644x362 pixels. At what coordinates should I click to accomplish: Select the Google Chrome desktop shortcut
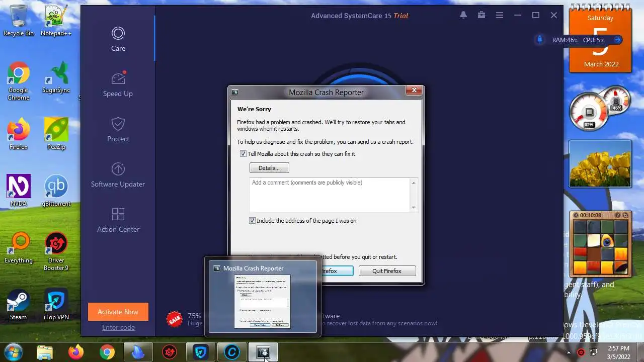point(19,81)
